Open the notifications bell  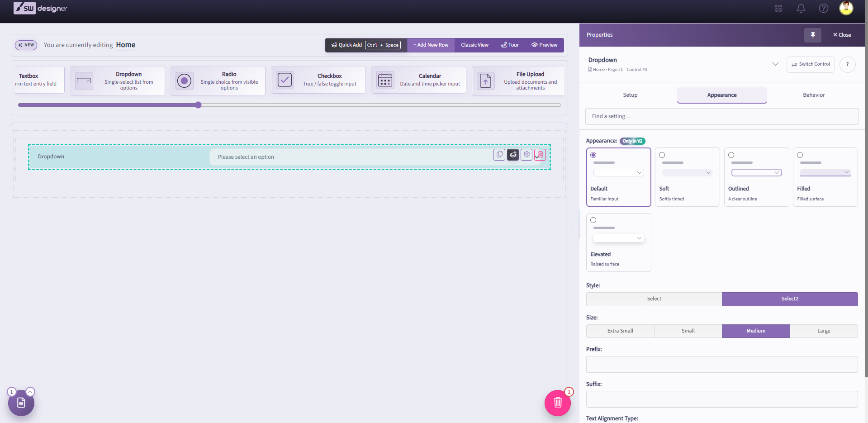click(801, 9)
